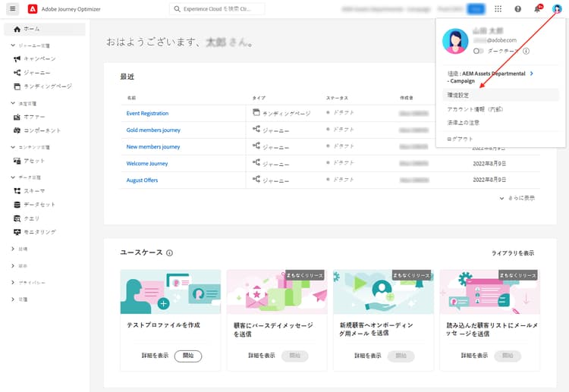The image size is (569, 392).
Task: Collapse the content management section above アセット
Action: (13, 147)
